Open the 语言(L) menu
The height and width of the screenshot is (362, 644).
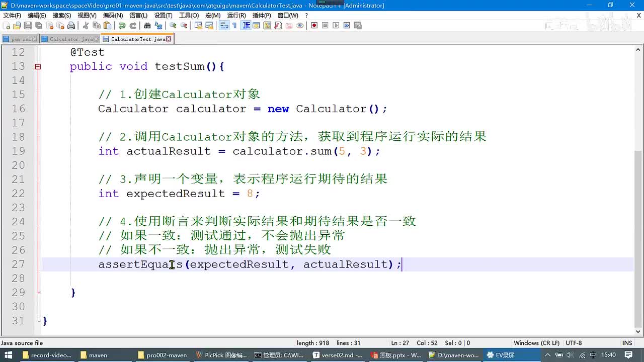click(x=138, y=16)
